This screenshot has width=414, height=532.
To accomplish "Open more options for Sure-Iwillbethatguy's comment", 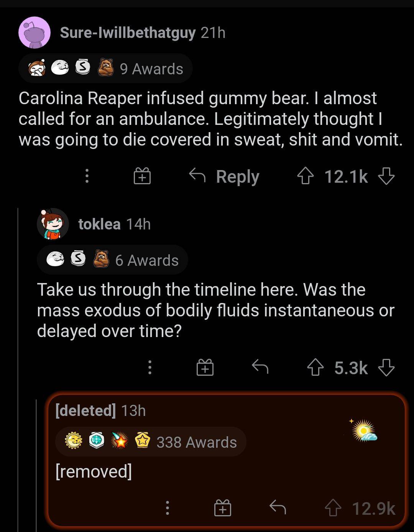I will (x=87, y=177).
